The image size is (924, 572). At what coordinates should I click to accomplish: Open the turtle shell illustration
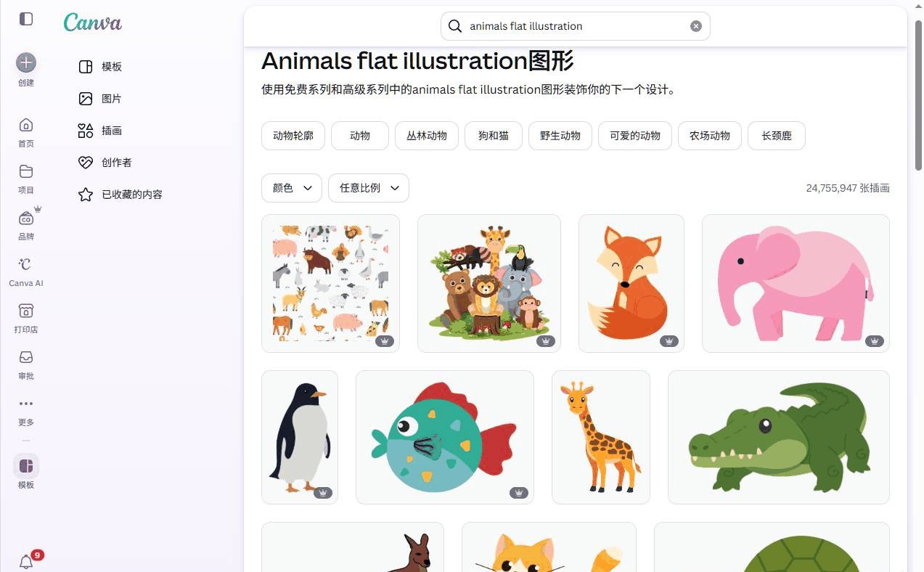coord(772,547)
